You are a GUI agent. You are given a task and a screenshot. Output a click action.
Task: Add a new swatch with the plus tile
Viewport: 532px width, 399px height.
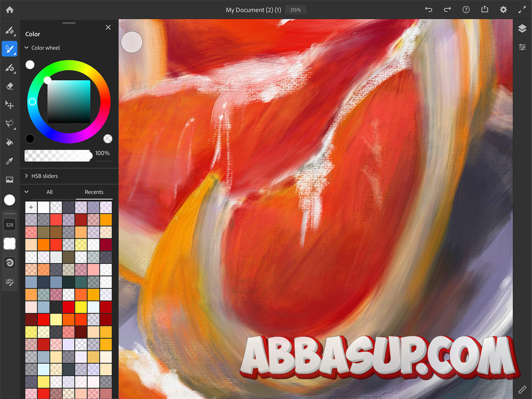point(31,207)
